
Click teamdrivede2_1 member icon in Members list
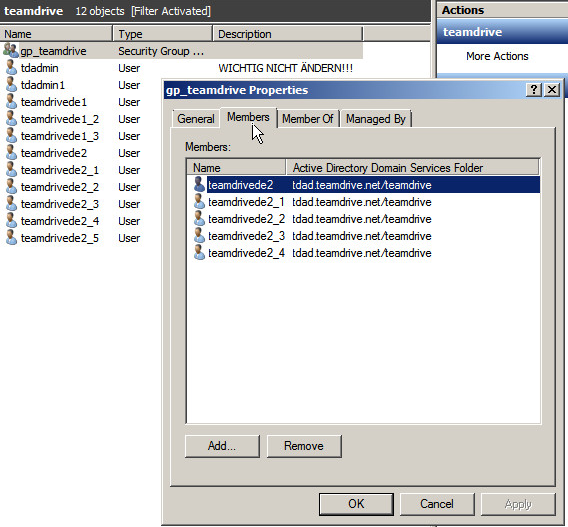[199, 202]
